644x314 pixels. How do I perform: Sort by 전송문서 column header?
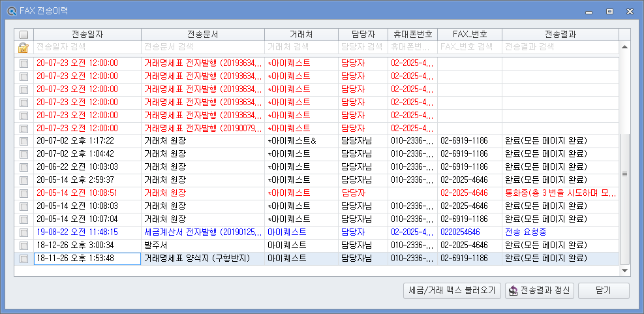click(203, 35)
